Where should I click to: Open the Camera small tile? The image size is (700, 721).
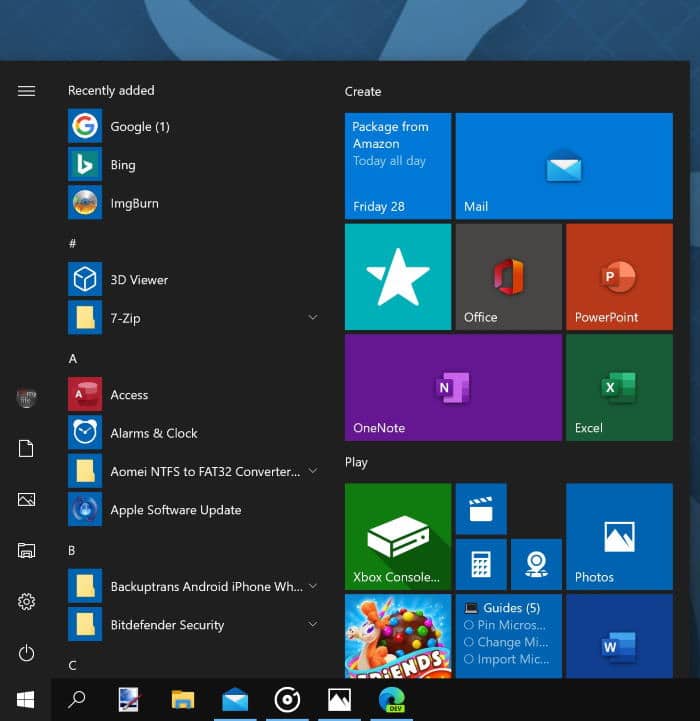tap(536, 564)
